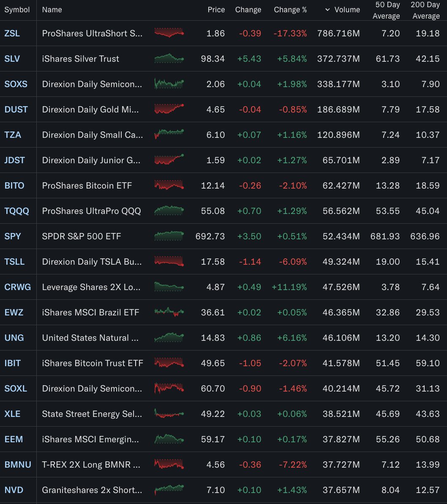Select the TQQQ ticker symbol
The height and width of the screenshot is (504, 447).
click(x=17, y=211)
